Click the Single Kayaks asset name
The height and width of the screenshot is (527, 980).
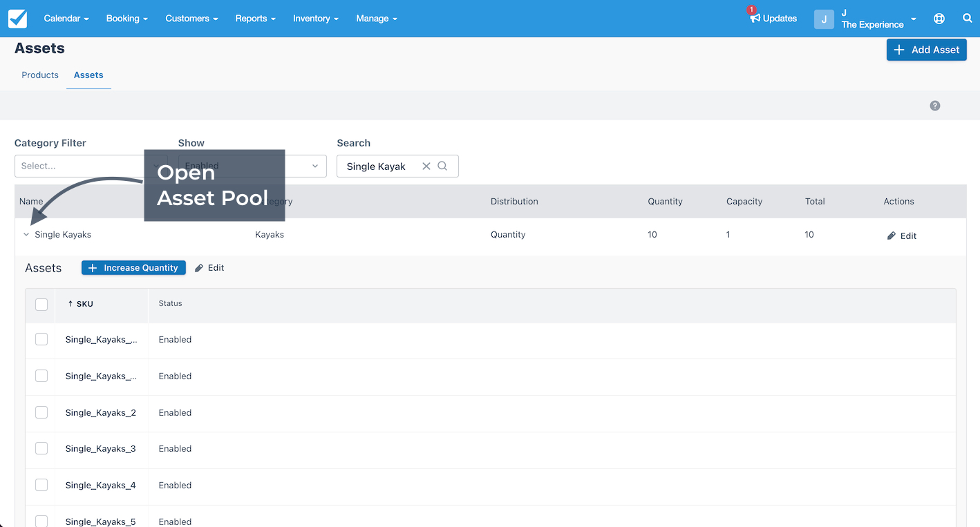point(63,235)
